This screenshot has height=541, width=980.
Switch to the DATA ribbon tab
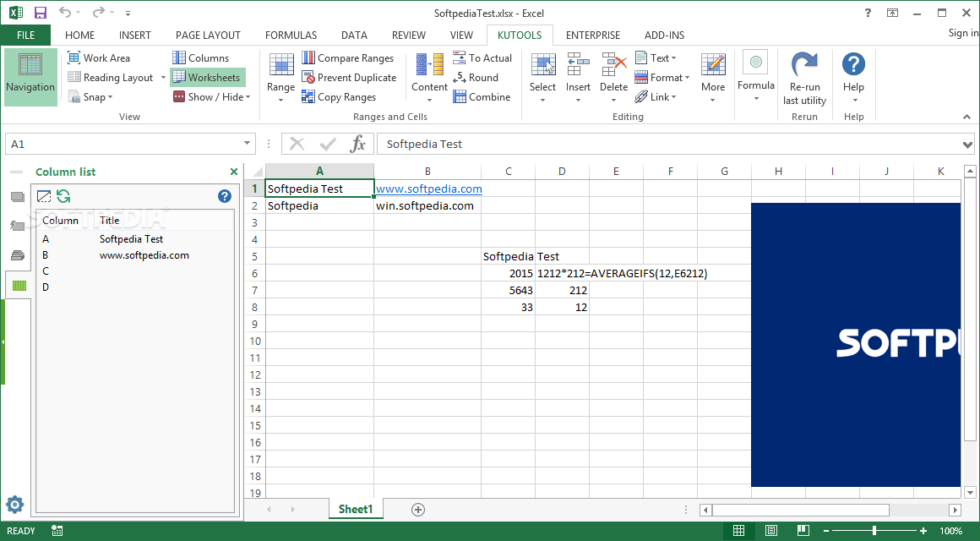[x=354, y=35]
